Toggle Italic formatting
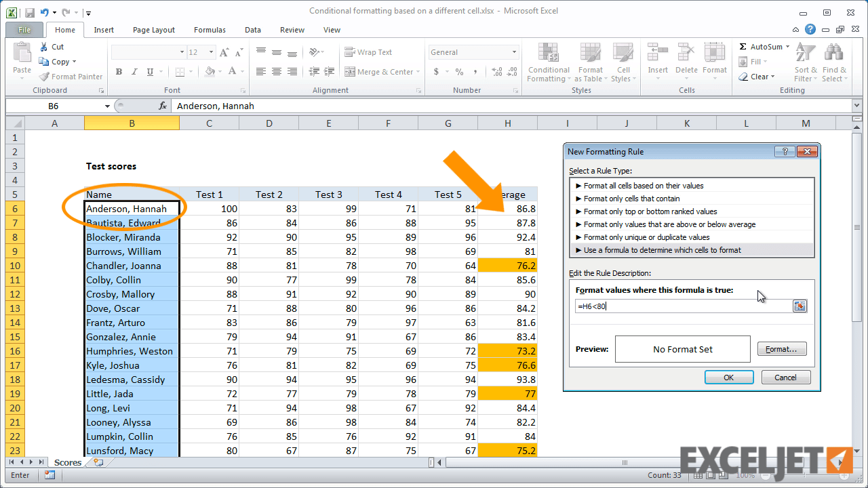This screenshot has height=488, width=868. 134,71
